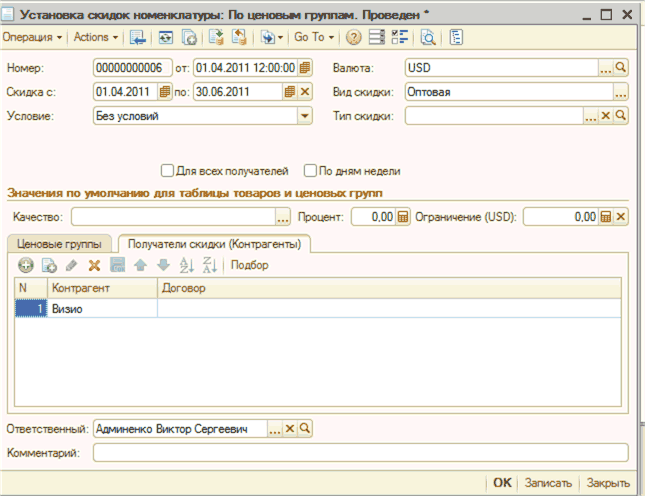The image size is (645, 496).
Task: Sort table rows descending Z-A
Action: [209, 265]
